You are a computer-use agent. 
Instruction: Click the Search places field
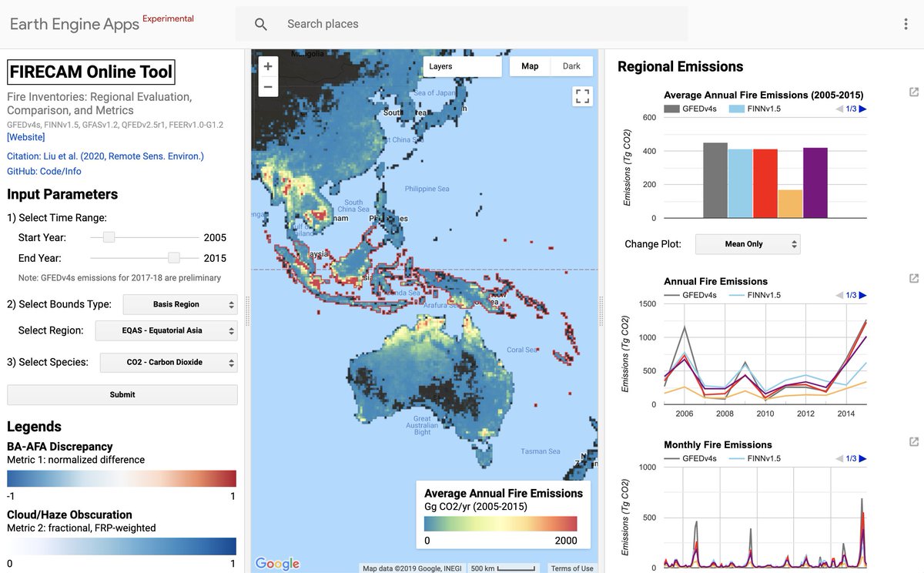462,24
